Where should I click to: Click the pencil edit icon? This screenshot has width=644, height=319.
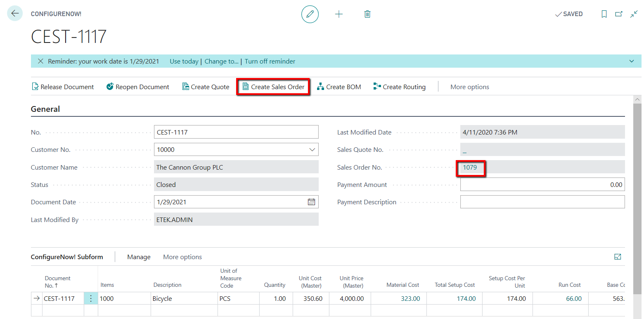[x=310, y=14]
